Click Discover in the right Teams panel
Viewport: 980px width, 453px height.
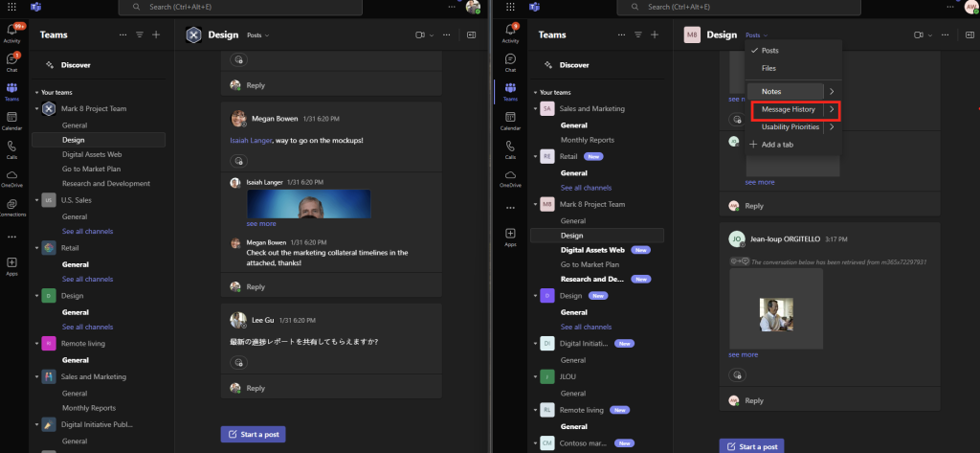click(x=574, y=65)
